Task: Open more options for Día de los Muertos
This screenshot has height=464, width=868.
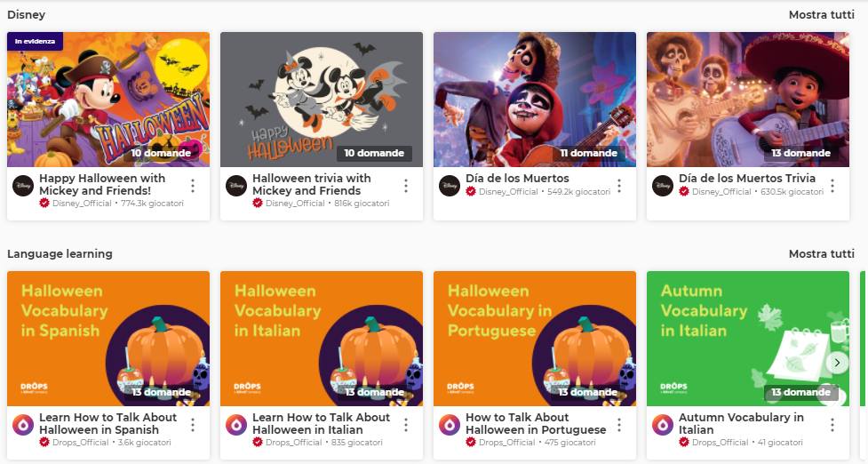Action: point(619,186)
